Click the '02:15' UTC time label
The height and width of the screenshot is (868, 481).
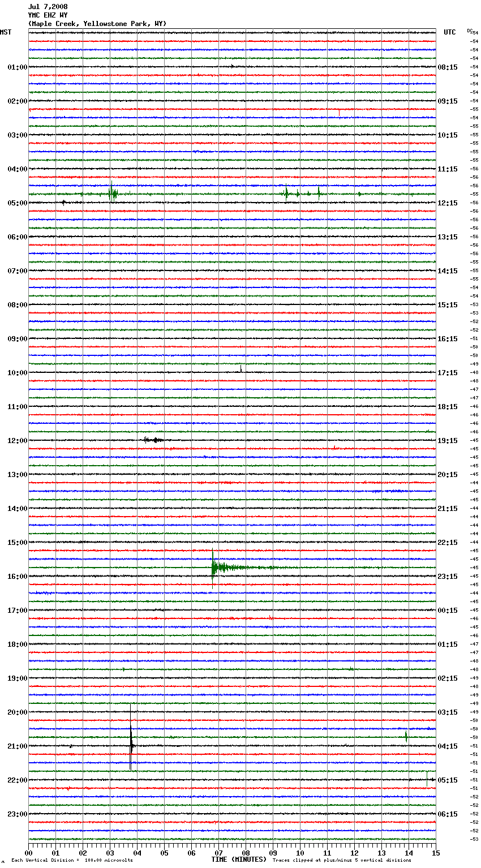point(448,678)
